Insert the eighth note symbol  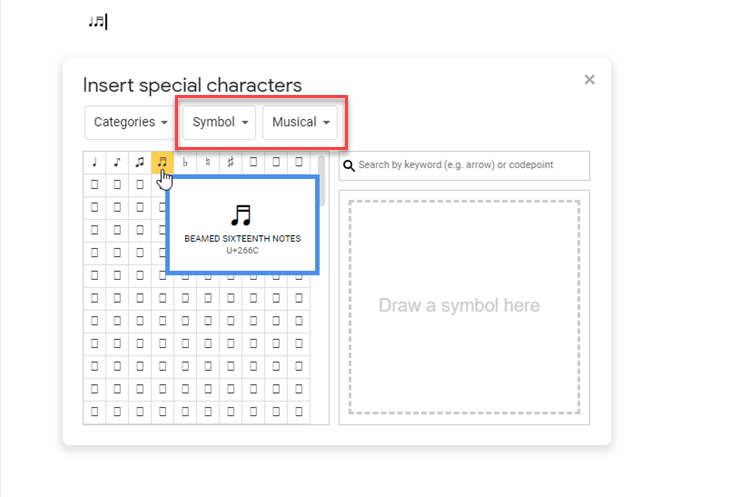(x=117, y=162)
